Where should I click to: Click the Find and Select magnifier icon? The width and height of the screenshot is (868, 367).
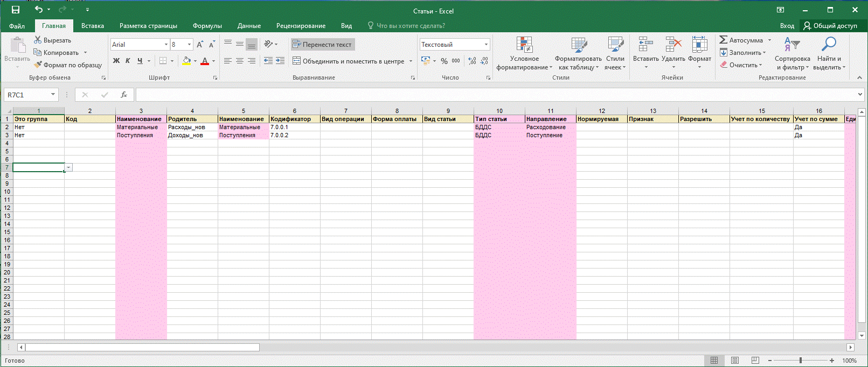(829, 45)
